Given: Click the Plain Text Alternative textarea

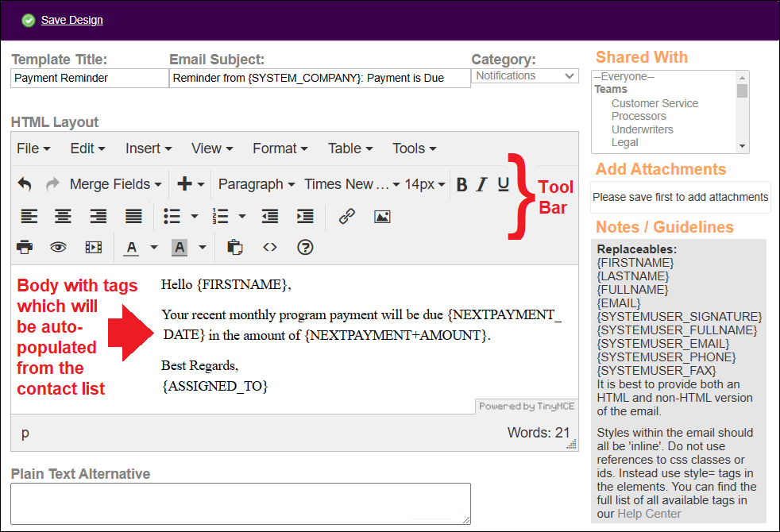Looking at the screenshot, I should (240, 503).
